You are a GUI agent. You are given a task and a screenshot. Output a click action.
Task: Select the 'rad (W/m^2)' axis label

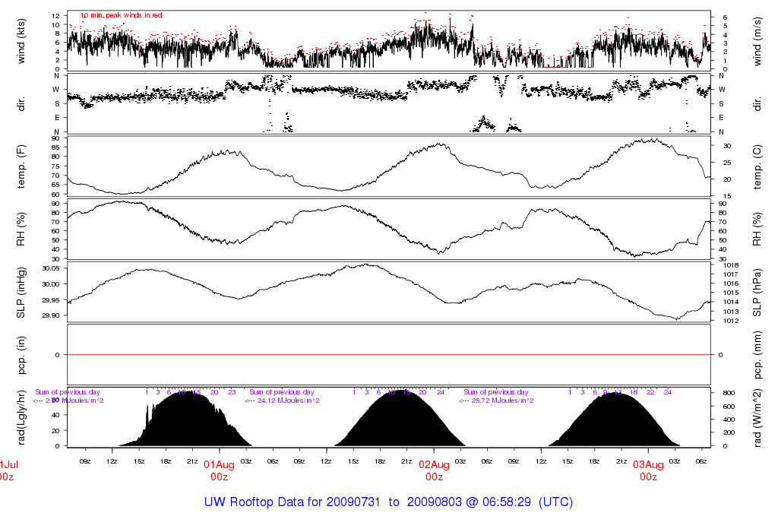tap(757, 417)
